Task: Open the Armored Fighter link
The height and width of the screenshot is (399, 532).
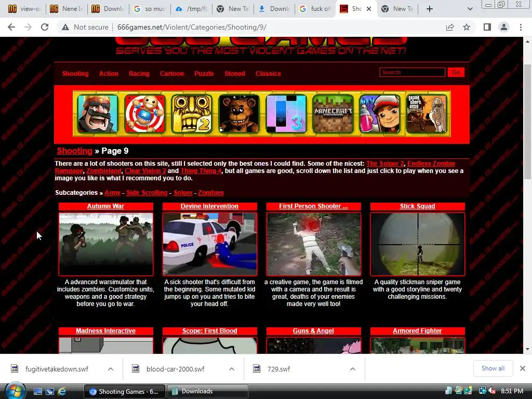Action: [x=417, y=331]
